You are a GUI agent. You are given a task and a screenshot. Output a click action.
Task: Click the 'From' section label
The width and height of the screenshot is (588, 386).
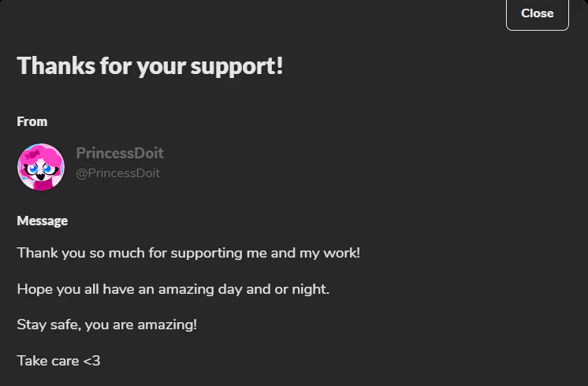click(x=32, y=121)
